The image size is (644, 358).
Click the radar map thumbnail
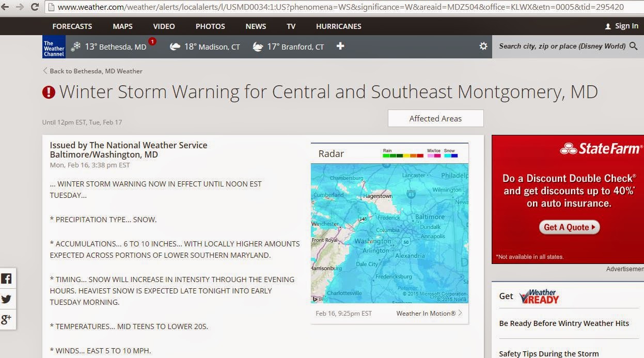point(389,233)
